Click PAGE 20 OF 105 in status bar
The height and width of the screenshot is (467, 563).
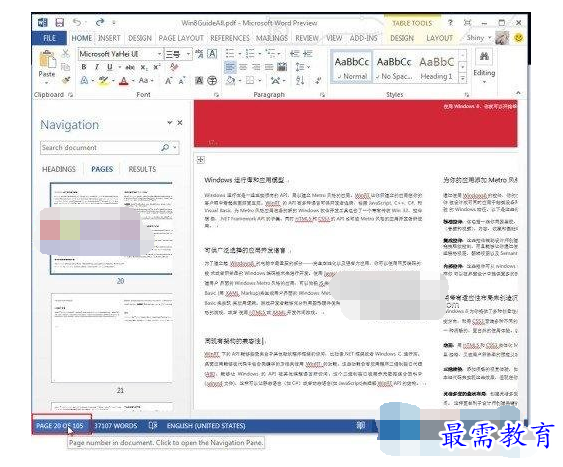pyautogui.click(x=60, y=426)
